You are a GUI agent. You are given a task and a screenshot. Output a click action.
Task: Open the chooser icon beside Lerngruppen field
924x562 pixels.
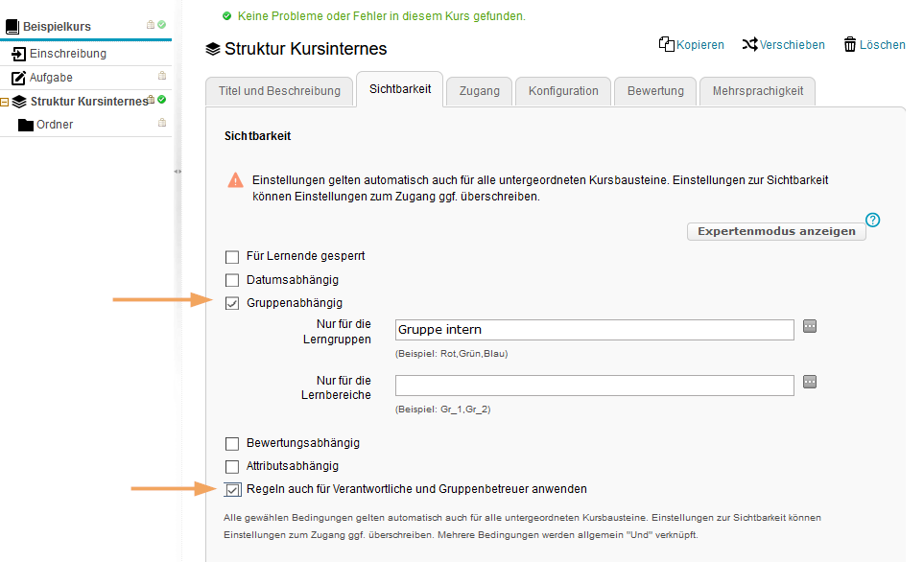pyautogui.click(x=810, y=326)
